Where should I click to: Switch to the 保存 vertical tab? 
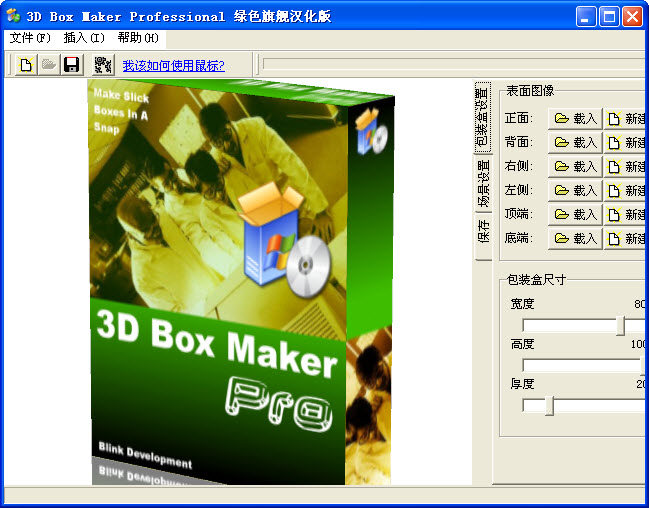click(x=483, y=236)
